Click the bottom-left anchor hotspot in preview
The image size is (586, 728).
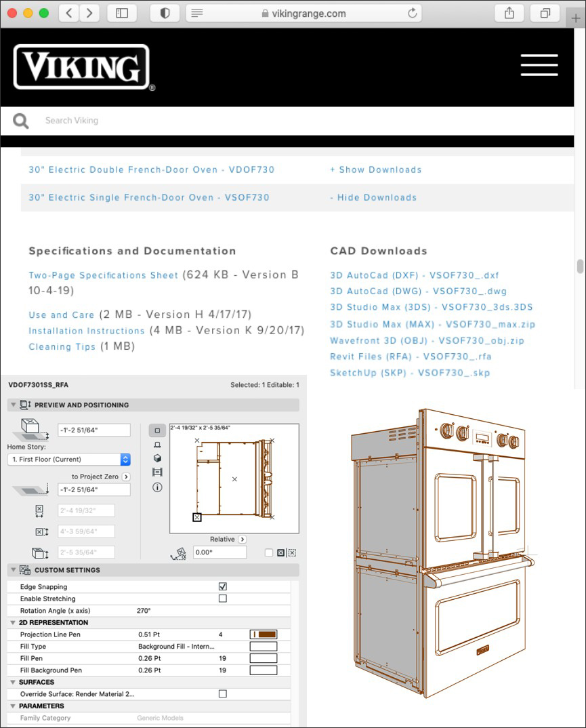196,517
